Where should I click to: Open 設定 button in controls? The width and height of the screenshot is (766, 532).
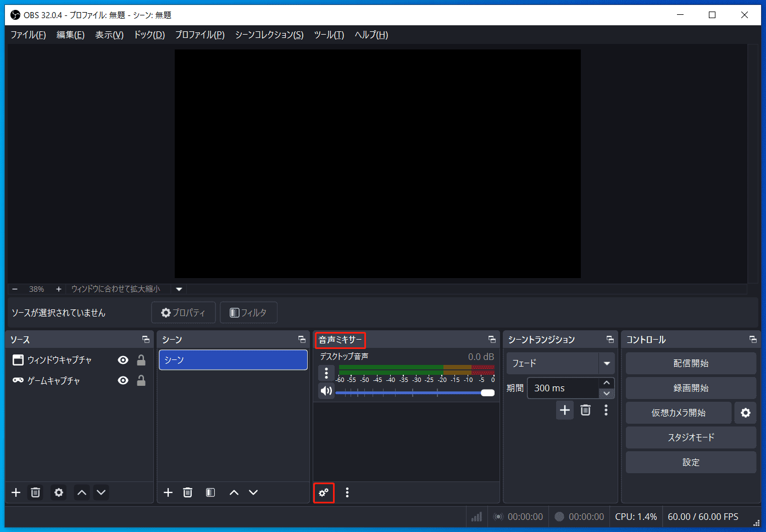[x=691, y=462]
